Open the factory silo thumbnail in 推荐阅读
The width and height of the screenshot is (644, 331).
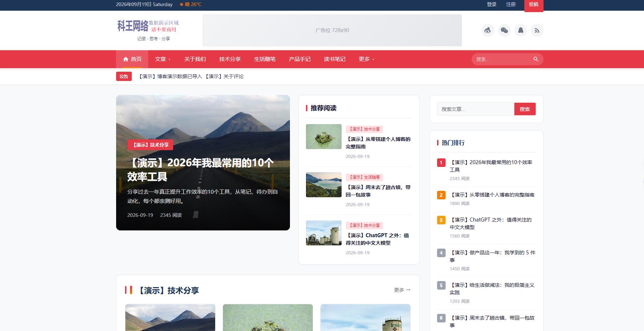pos(323,233)
